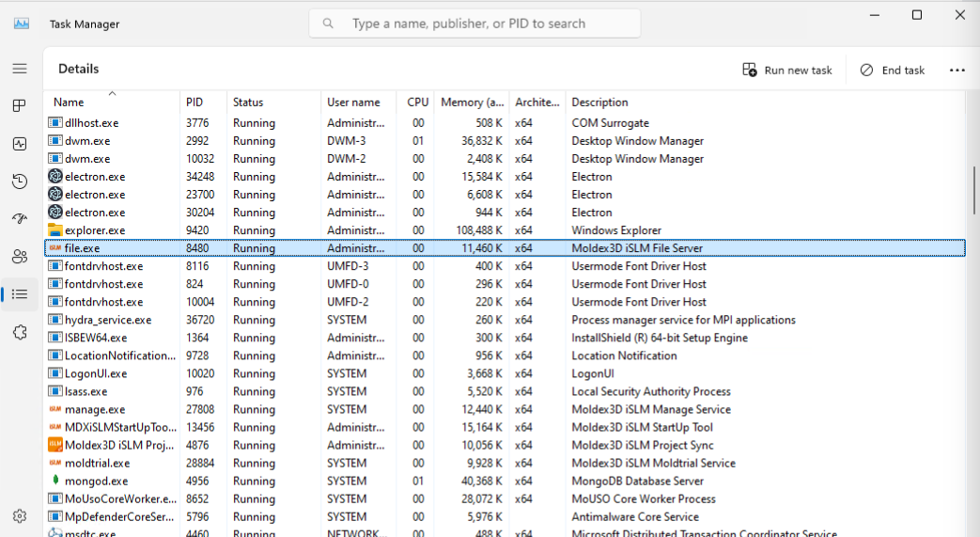This screenshot has height=537, width=980.
Task: Sort by the Description column header
Action: click(x=765, y=102)
